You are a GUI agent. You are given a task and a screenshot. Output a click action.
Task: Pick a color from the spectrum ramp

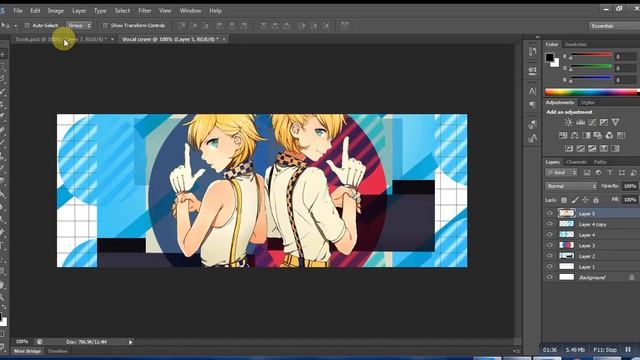(x=591, y=92)
